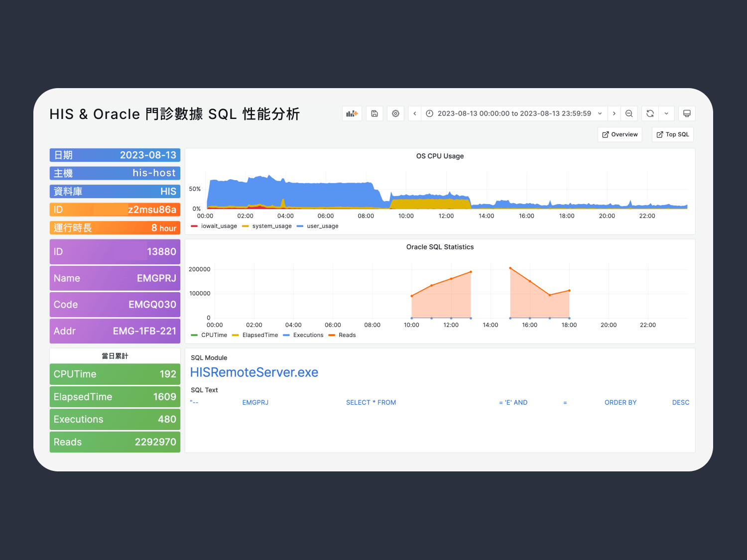Click the orange Reads legend color swatch
This screenshot has width=747, height=560.
point(332,335)
